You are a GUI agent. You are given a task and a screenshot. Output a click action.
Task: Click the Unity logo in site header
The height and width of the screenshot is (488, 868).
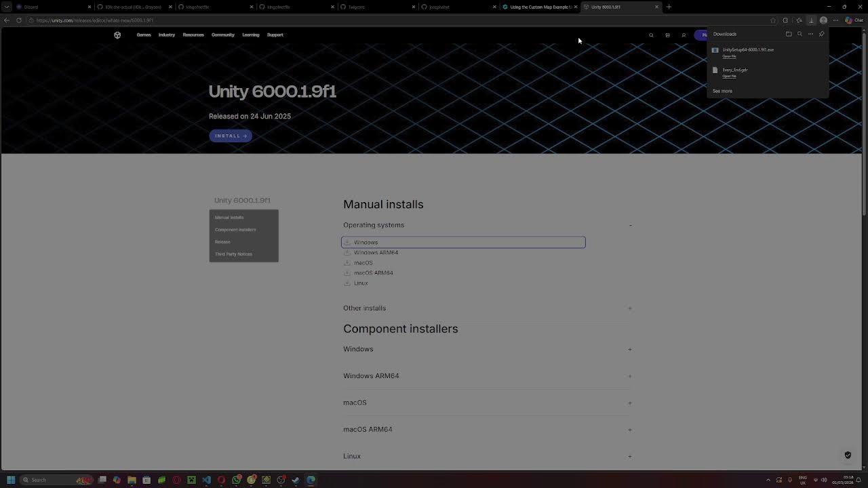117,35
